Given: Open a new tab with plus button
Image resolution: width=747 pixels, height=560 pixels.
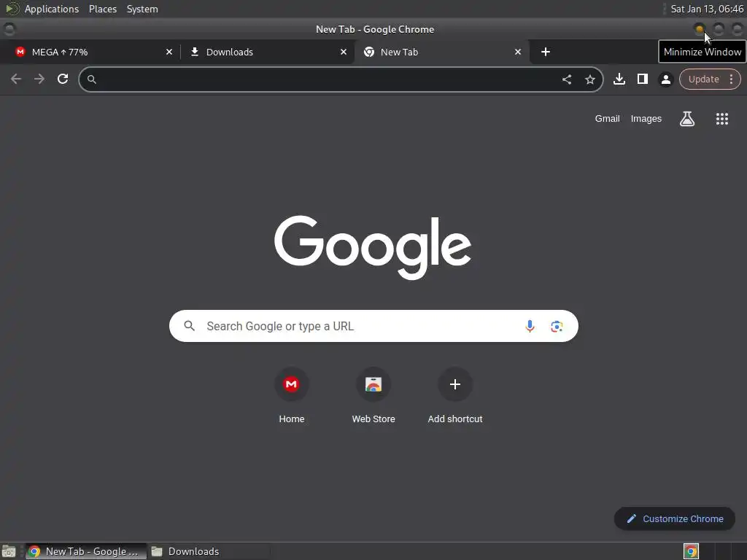Looking at the screenshot, I should [x=546, y=52].
